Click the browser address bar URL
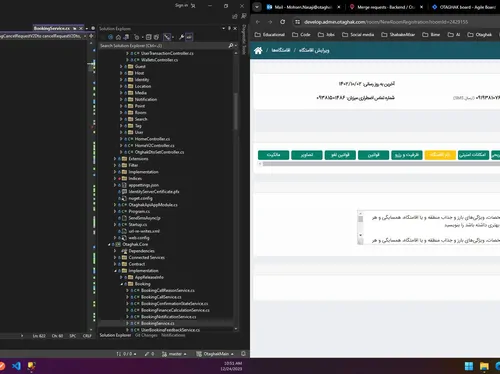The image size is (500, 374). tap(386, 22)
